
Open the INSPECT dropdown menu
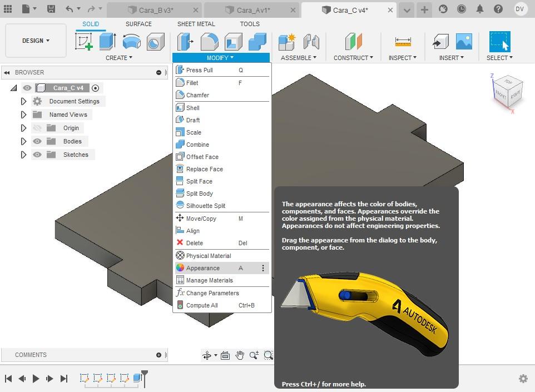pos(403,58)
